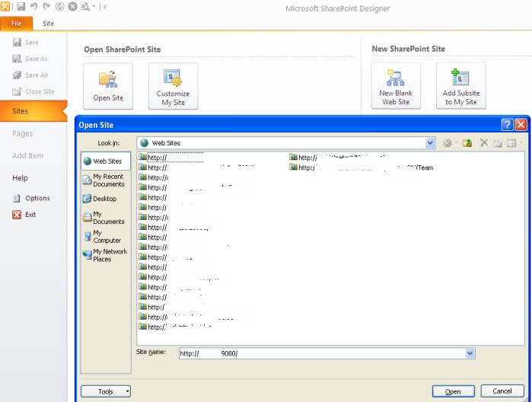Screen dimensions: 532x402
Task: Open the File tab
Action: pyautogui.click(x=16, y=24)
